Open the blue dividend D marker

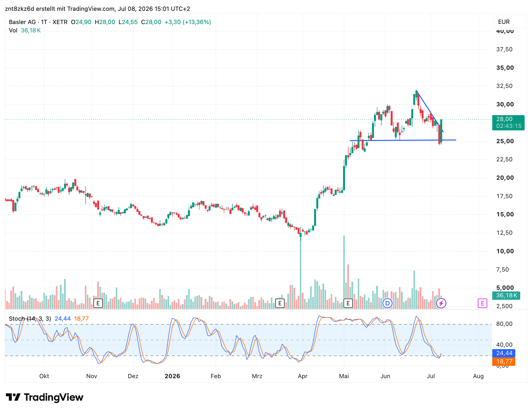click(387, 303)
